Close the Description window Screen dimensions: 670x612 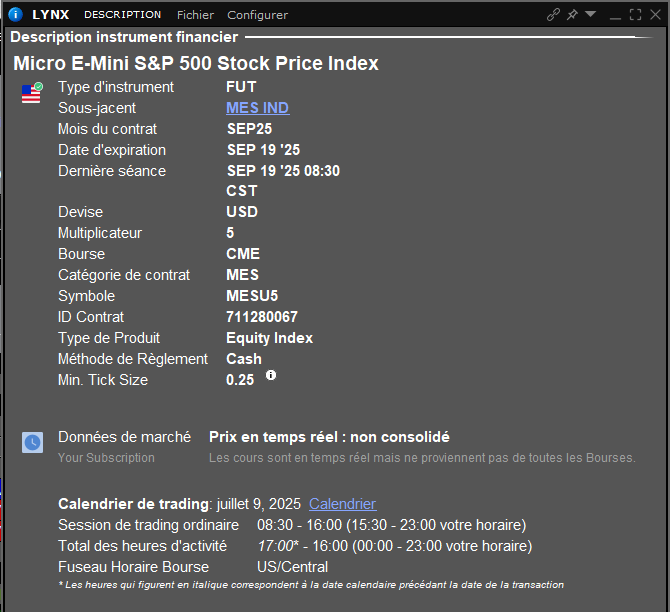click(655, 15)
